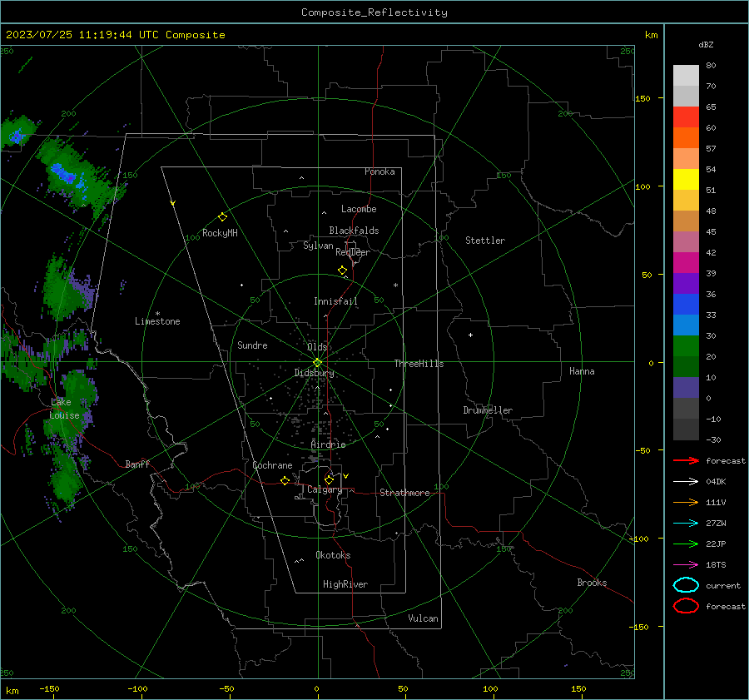The width and height of the screenshot is (749, 700).
Task: Click the Strathmore label
Action: (x=404, y=493)
